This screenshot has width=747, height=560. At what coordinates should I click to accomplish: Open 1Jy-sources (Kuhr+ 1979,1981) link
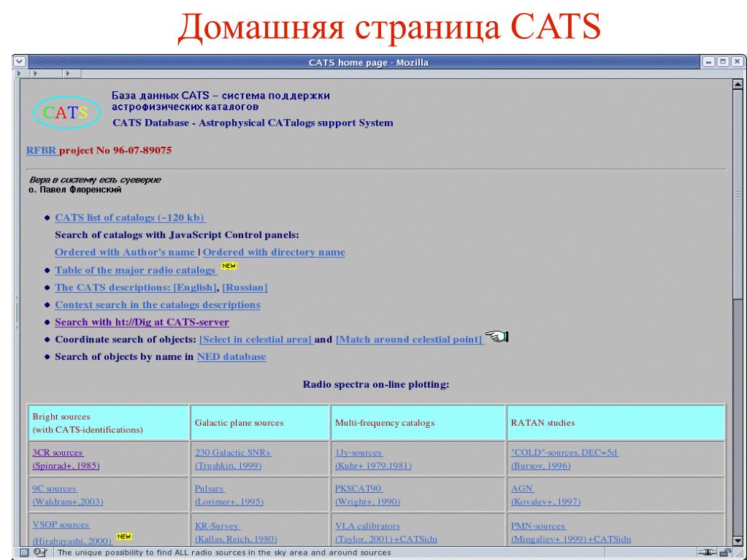tap(374, 459)
